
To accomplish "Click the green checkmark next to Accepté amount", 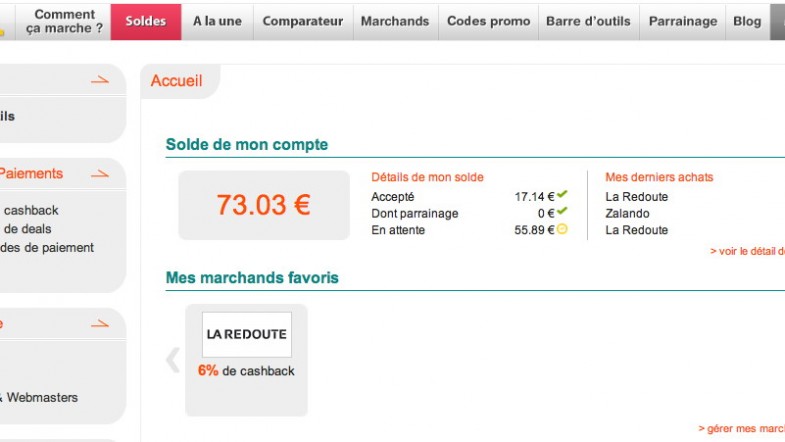I will click(x=562, y=194).
